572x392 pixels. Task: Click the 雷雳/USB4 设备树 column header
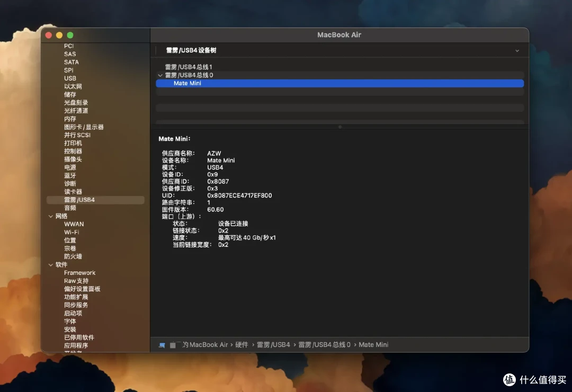(191, 50)
